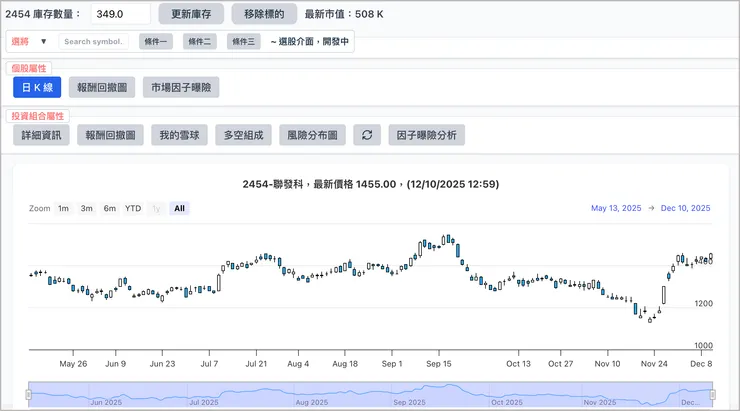Screen dimensions: 740x411
Task: Click the tall white candlestick near Jul 7
Action: tap(219, 283)
